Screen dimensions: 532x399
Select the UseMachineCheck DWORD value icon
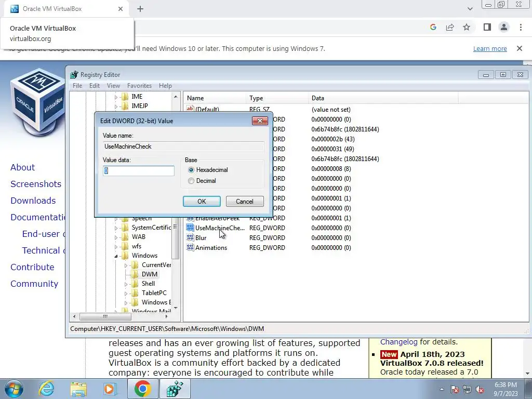(x=190, y=228)
